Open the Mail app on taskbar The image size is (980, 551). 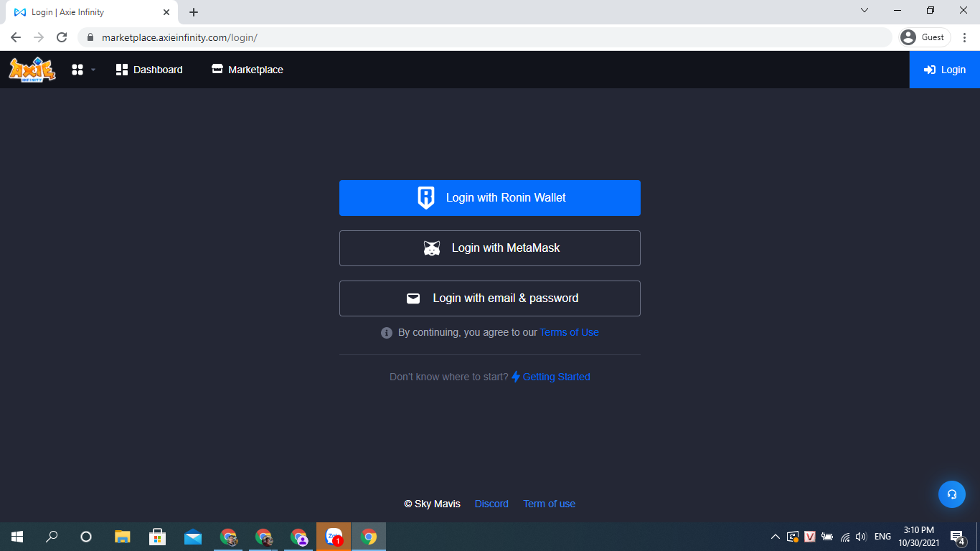(x=193, y=537)
